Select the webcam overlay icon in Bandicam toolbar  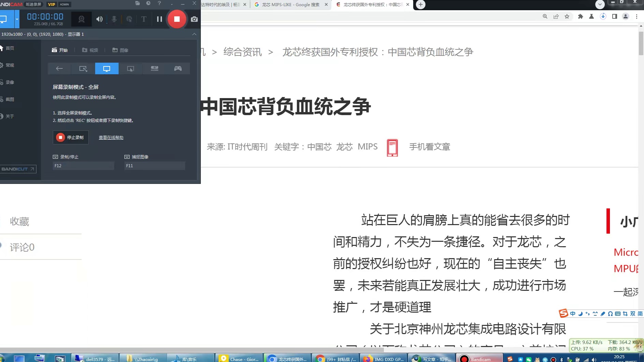pyautogui.click(x=81, y=19)
